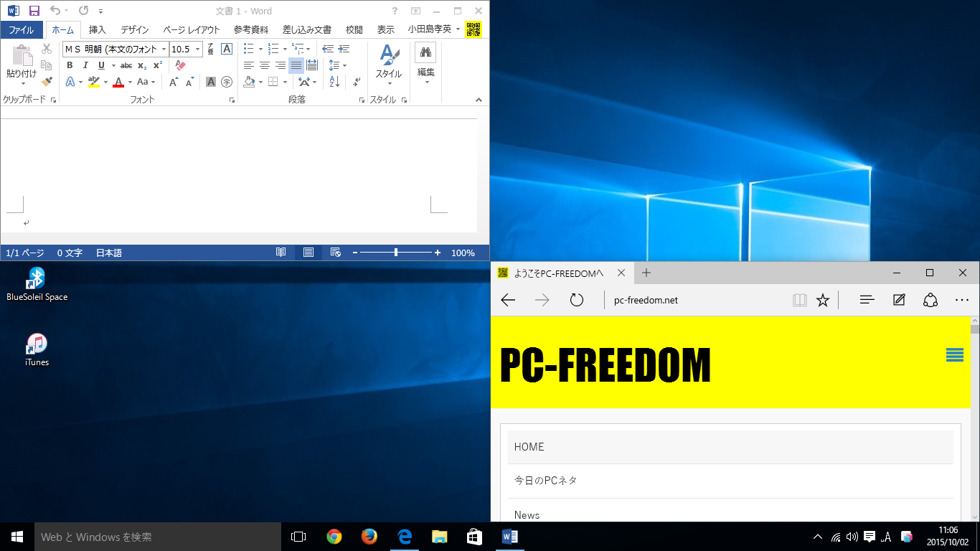Open the font name dropdown

tap(164, 50)
